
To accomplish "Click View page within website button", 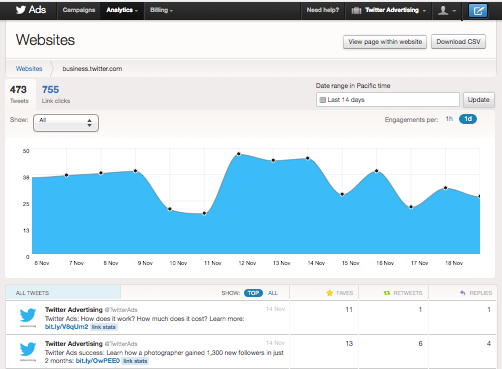I will [x=385, y=42].
